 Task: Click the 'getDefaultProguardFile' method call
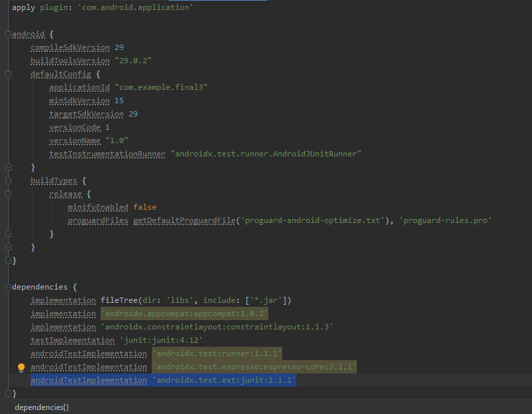click(184, 221)
